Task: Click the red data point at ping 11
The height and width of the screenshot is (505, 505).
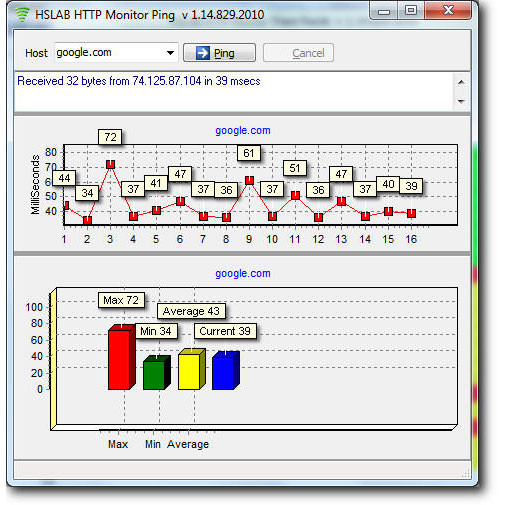Action: [x=295, y=195]
